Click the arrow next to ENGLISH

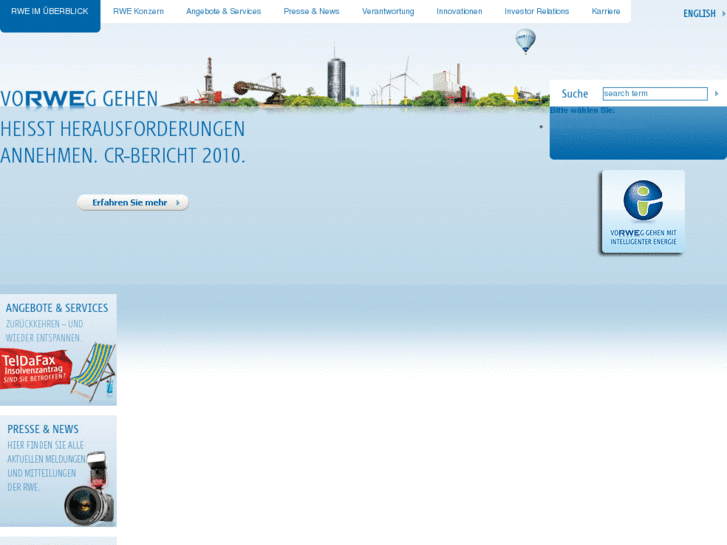click(723, 13)
